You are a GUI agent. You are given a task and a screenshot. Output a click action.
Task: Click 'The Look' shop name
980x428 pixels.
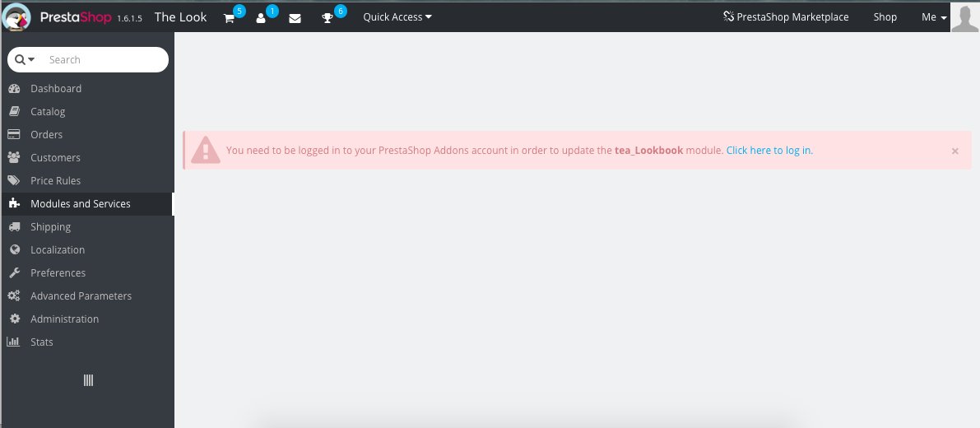coord(181,16)
